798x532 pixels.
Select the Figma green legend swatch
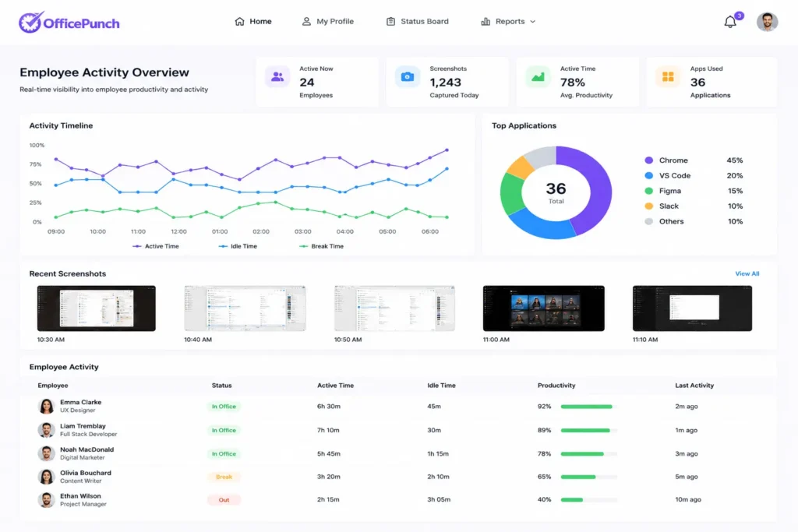(x=648, y=191)
